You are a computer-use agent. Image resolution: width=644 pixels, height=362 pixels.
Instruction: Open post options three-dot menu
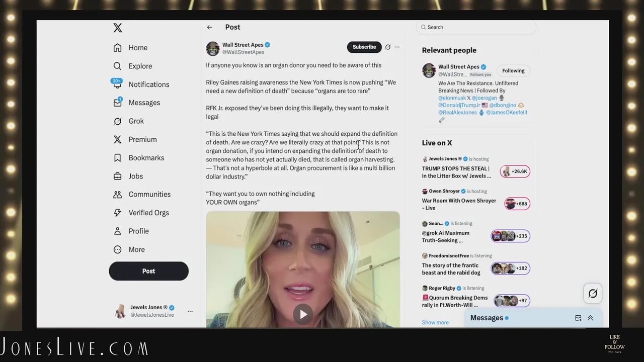click(x=397, y=47)
